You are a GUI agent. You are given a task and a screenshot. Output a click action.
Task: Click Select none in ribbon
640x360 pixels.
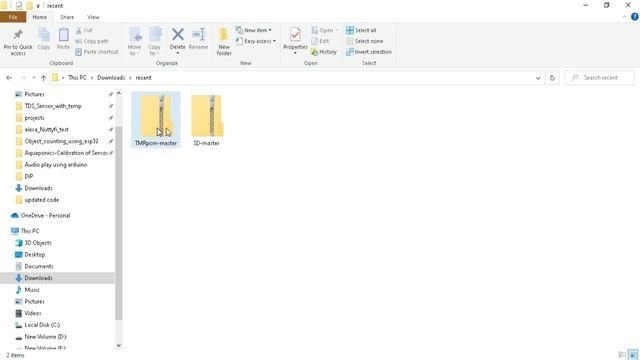364,41
